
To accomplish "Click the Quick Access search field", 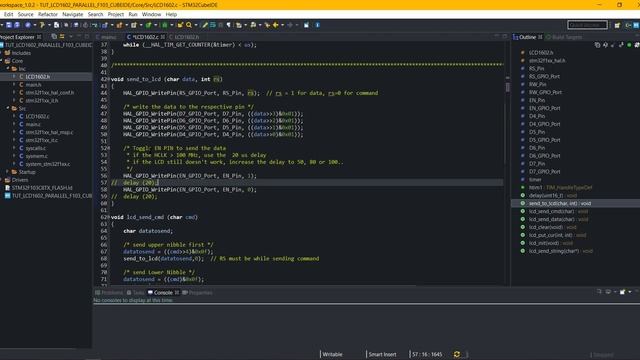I will click(x=587, y=25).
